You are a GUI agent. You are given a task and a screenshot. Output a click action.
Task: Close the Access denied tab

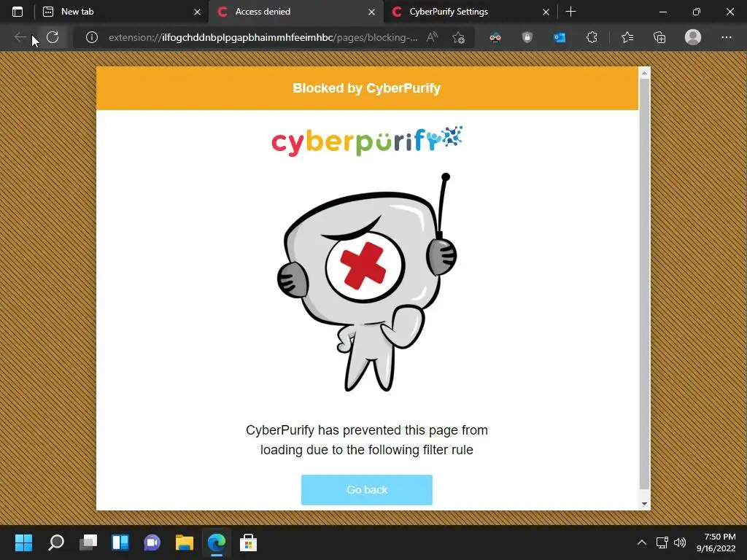point(371,12)
